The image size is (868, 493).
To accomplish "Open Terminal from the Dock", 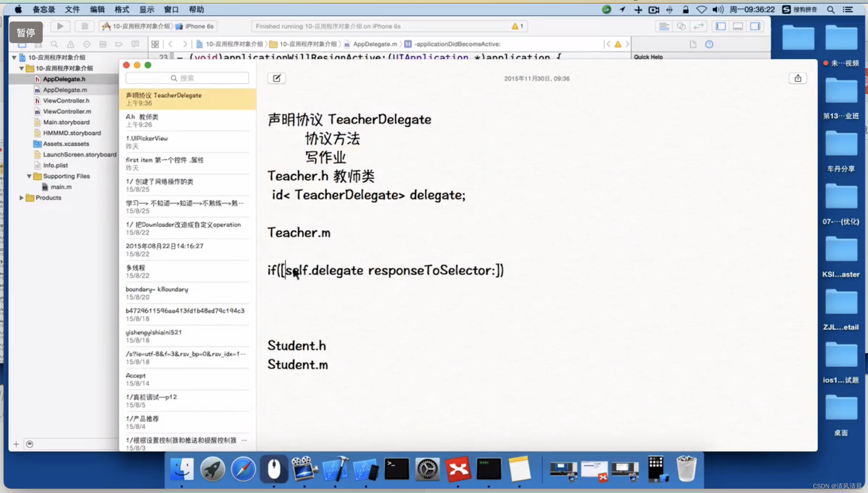I will [x=396, y=469].
